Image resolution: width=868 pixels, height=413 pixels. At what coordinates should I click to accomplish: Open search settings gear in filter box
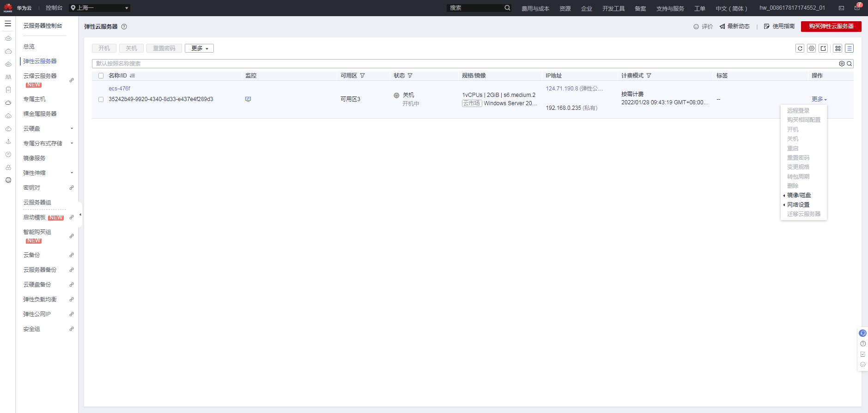click(x=842, y=64)
